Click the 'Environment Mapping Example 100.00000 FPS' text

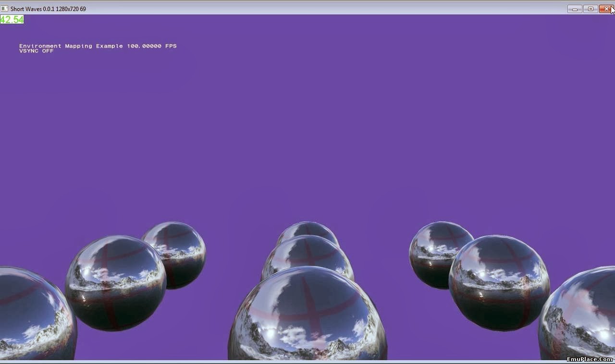pos(98,46)
